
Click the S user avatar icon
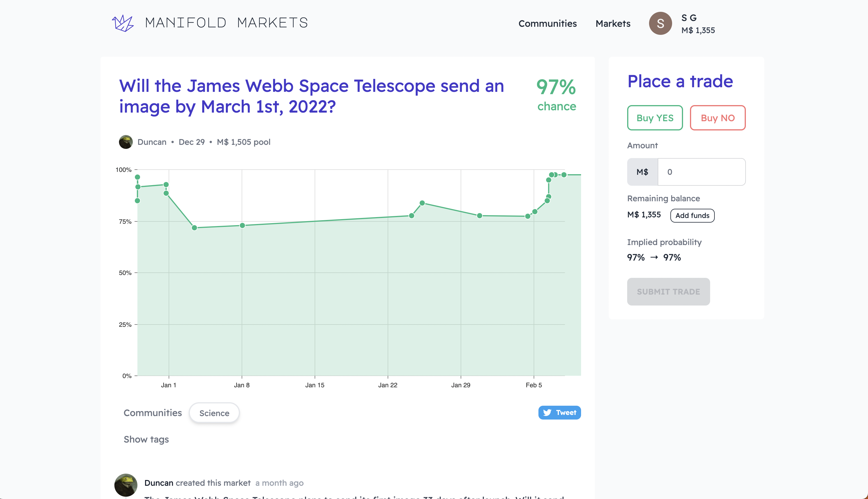(x=660, y=23)
